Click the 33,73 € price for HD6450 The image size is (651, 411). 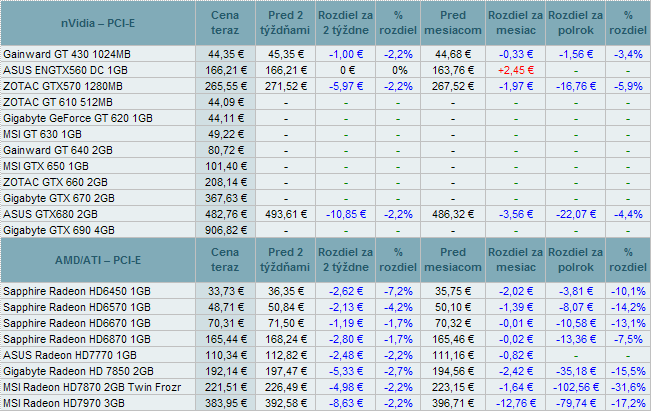225,291
